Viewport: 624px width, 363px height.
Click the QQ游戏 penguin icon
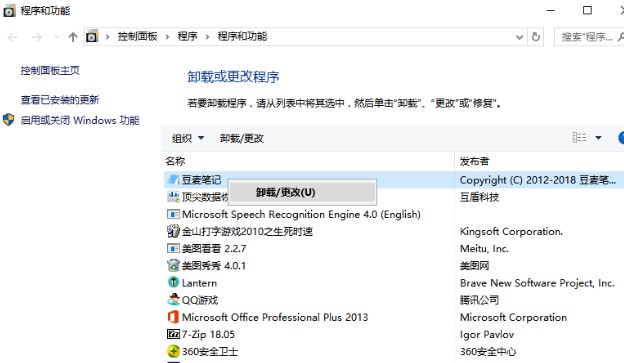173,299
